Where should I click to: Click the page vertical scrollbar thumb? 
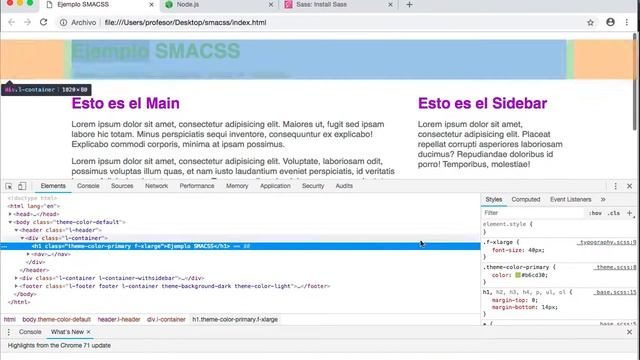coord(635,82)
